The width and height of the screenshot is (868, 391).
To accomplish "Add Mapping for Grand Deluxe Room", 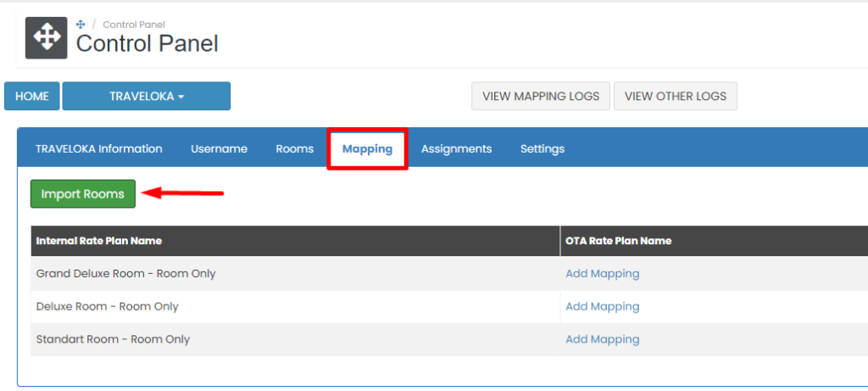I will click(603, 274).
